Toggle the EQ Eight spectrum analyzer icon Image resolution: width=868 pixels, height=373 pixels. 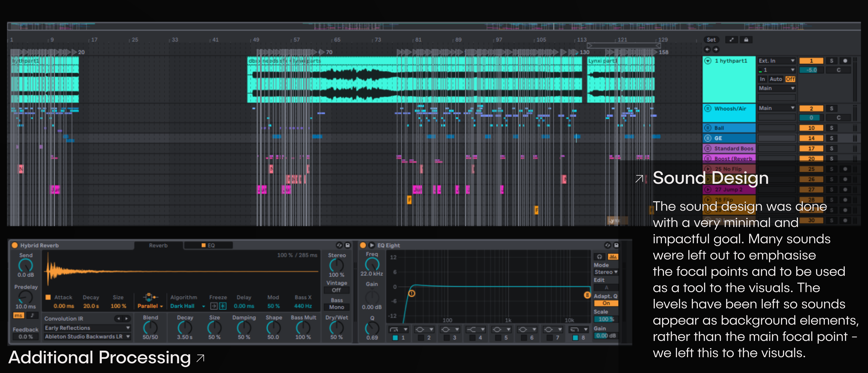[613, 257]
